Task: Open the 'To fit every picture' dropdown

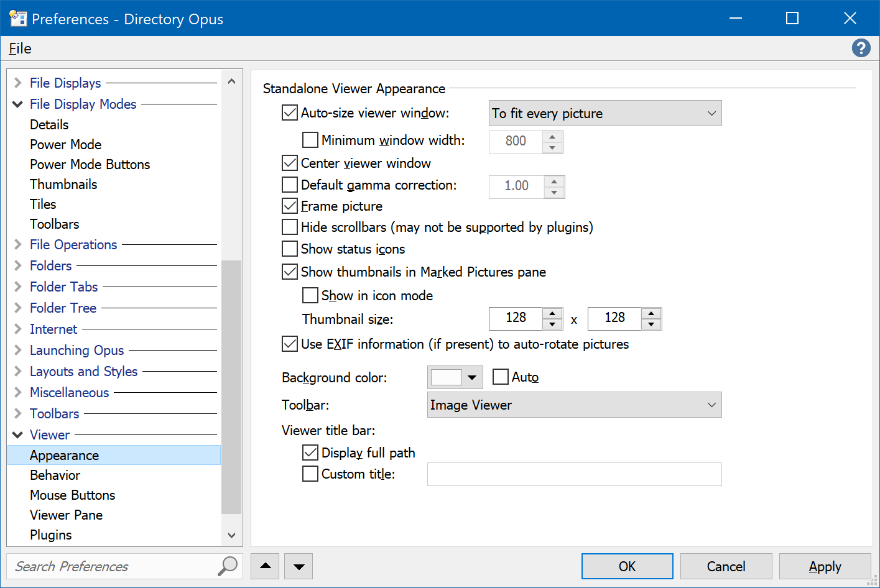Action: pos(605,113)
